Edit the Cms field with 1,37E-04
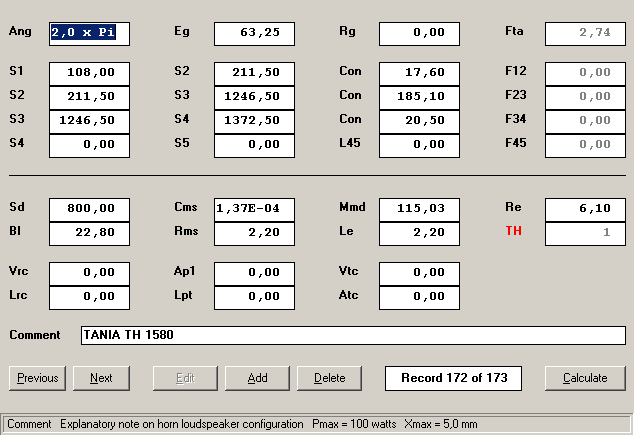Screen dimensions: 634x436 pyautogui.click(x=254, y=210)
